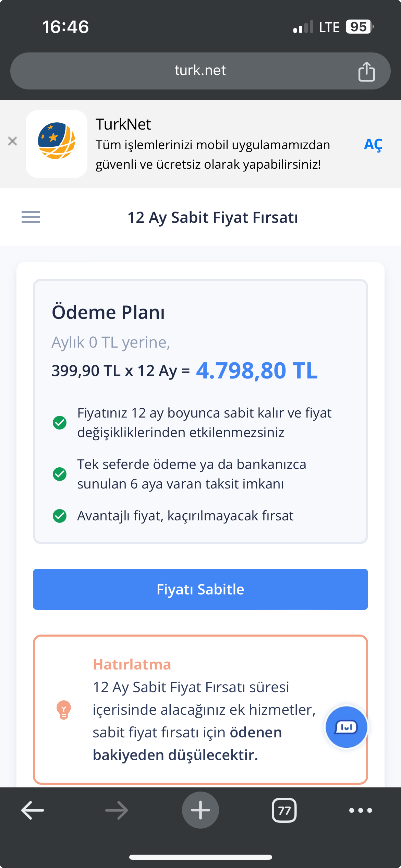The width and height of the screenshot is (401, 868).
Task: Tap the checkmark beside Avantajlı fiyat
Action: [x=60, y=516]
